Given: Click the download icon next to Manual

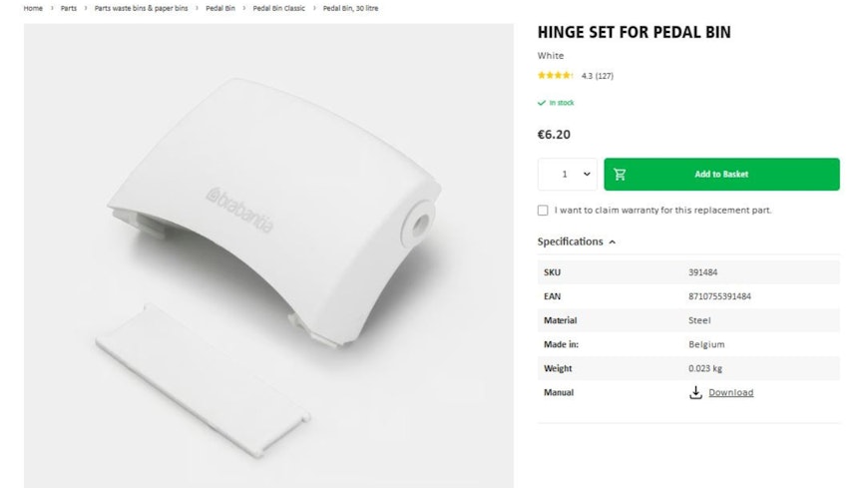Looking at the screenshot, I should 695,392.
